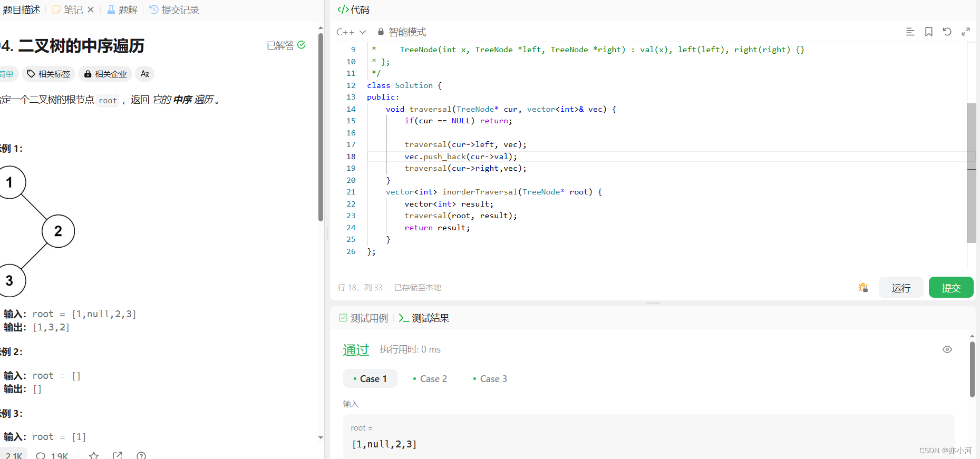Click tree node 2 in example image
The width and height of the screenshot is (980, 459).
58,231
